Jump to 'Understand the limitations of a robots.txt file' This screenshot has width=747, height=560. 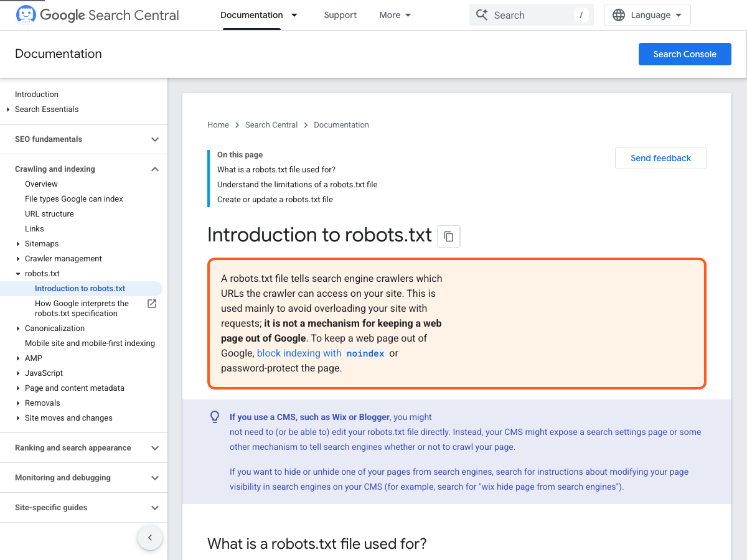click(x=298, y=185)
